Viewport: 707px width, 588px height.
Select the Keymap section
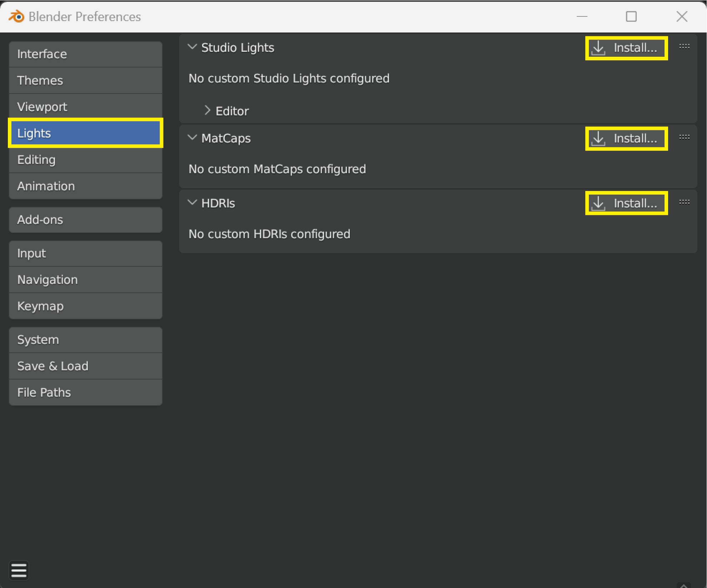[x=85, y=306]
